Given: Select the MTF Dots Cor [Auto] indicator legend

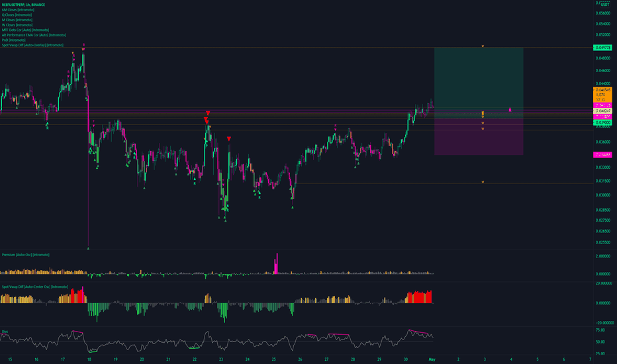Looking at the screenshot, I should coord(25,30).
